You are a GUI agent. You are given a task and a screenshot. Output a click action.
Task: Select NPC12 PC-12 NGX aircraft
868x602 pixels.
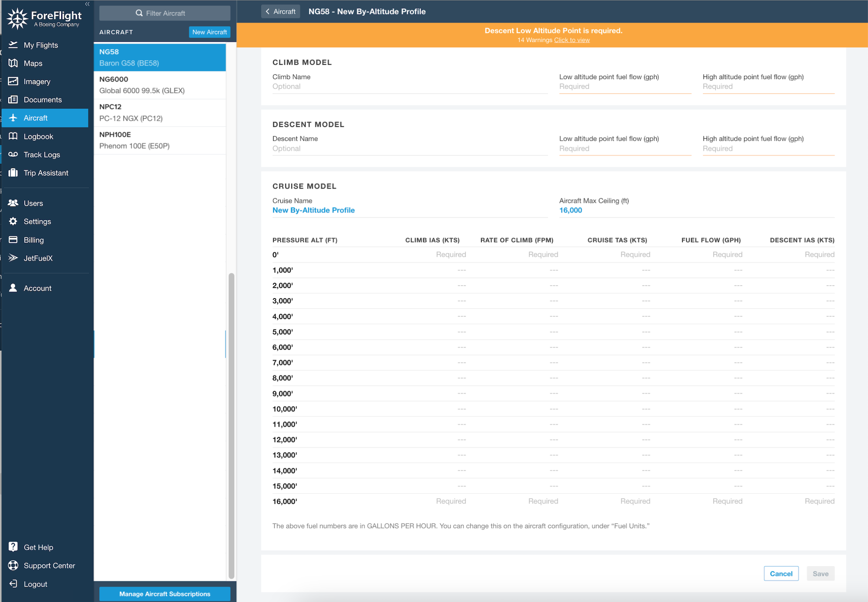pyautogui.click(x=160, y=113)
